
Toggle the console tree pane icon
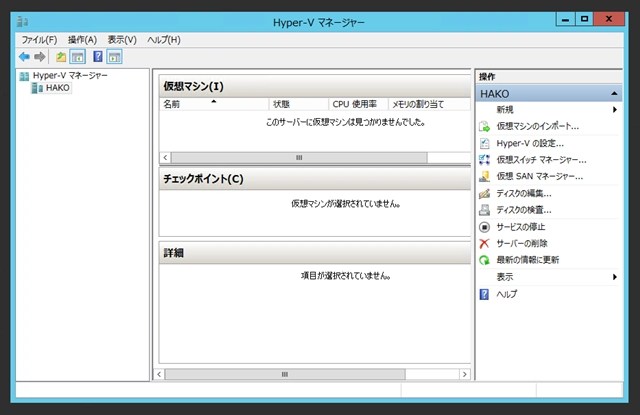(78, 57)
